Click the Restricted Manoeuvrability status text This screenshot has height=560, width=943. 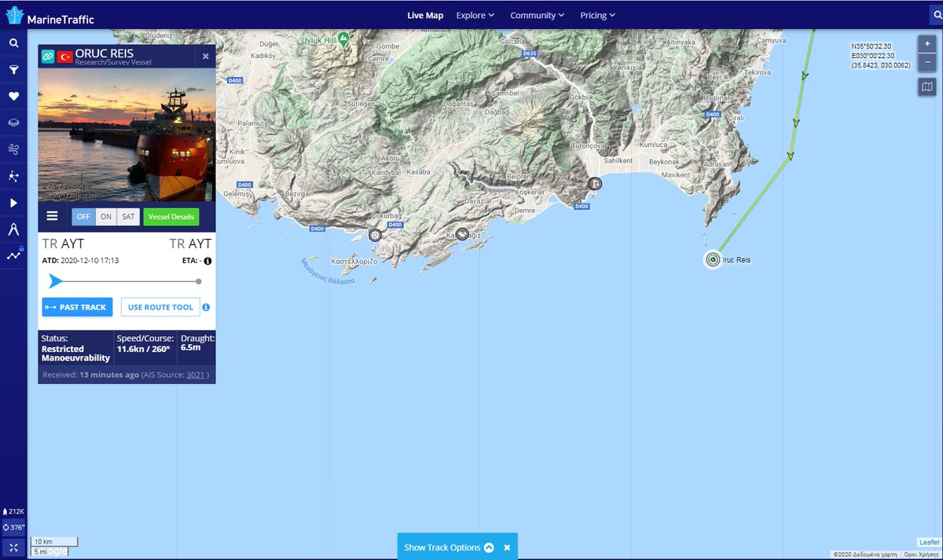tap(75, 353)
